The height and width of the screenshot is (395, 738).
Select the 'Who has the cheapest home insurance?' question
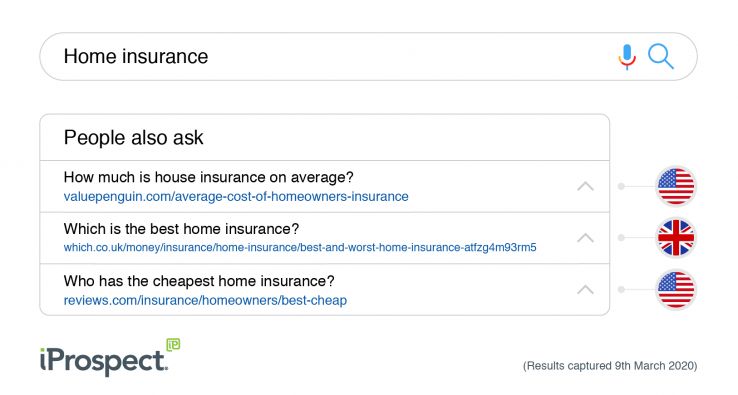[x=199, y=281]
